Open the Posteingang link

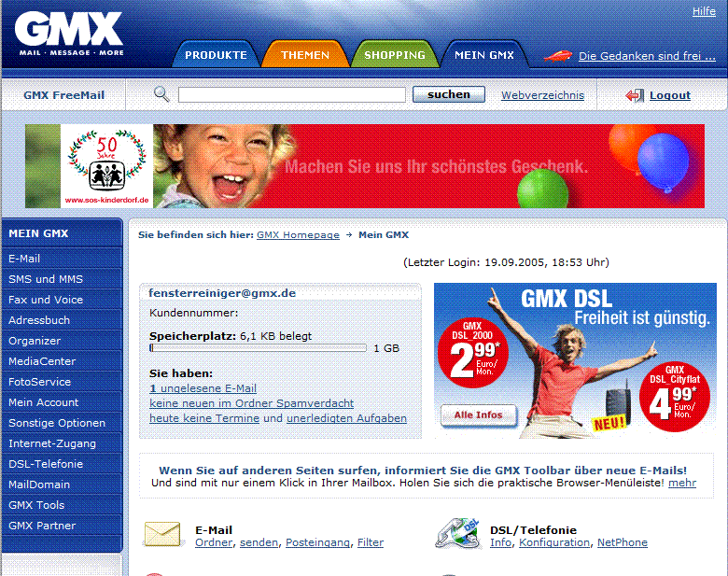pos(318,542)
